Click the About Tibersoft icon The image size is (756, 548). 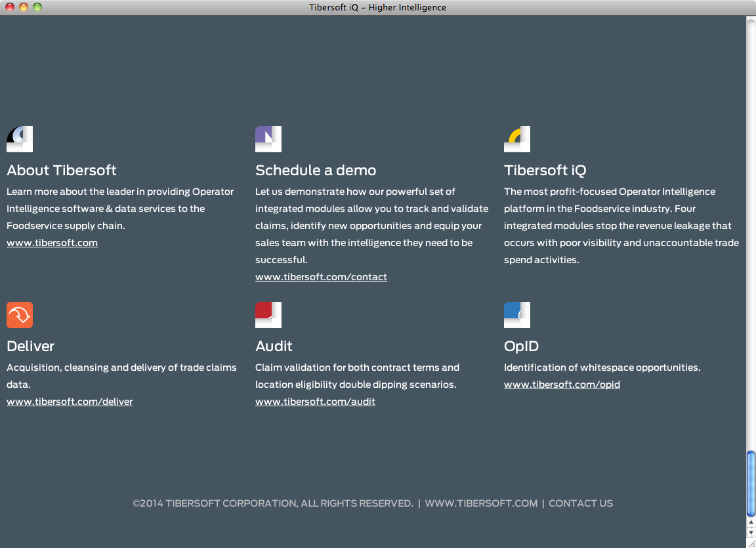click(20, 139)
